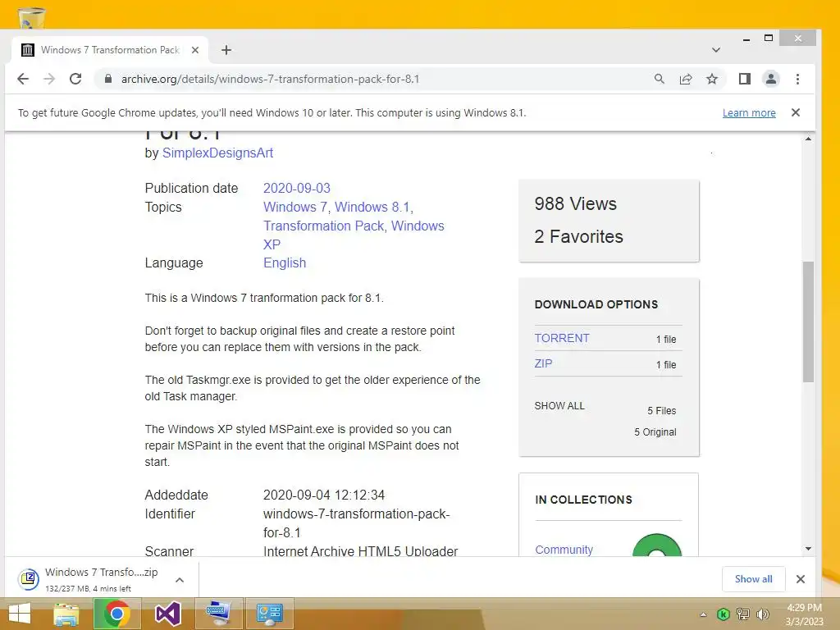
Task: Open the network tray icon
Action: coord(743,614)
